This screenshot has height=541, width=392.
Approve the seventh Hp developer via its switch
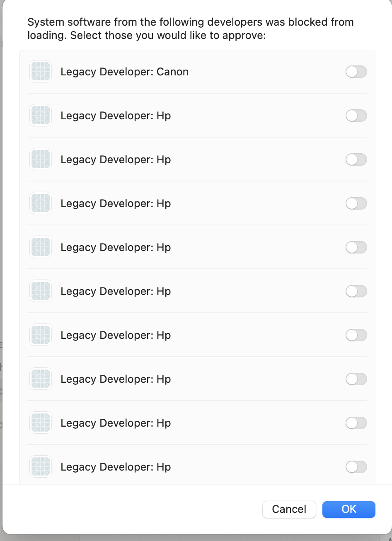click(356, 379)
